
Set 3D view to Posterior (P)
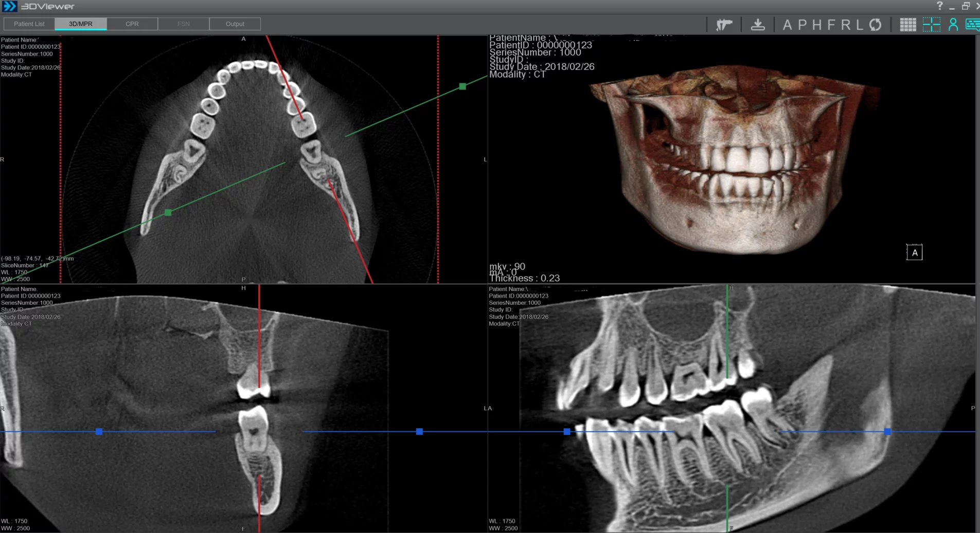point(802,25)
